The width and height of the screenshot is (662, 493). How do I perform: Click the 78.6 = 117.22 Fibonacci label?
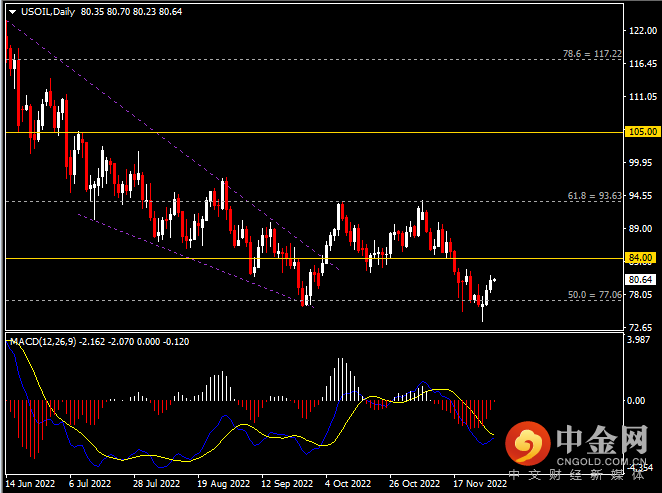pyautogui.click(x=593, y=53)
